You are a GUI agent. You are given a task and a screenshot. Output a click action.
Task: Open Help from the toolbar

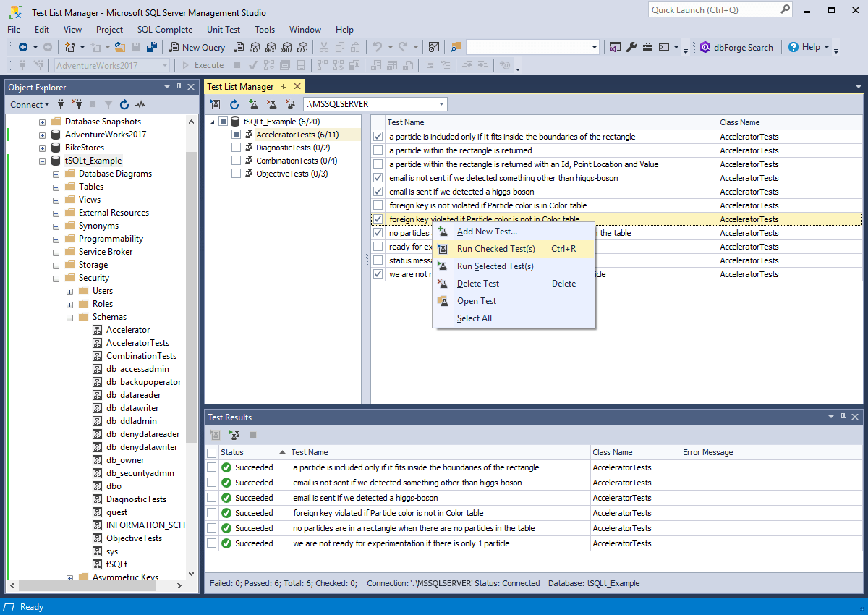click(x=808, y=46)
